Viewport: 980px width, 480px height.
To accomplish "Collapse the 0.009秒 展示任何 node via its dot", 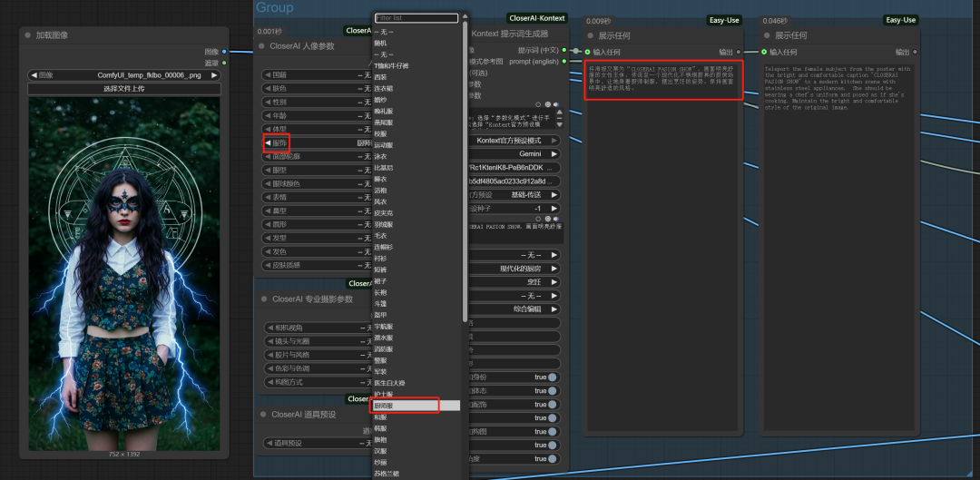I will coord(590,35).
